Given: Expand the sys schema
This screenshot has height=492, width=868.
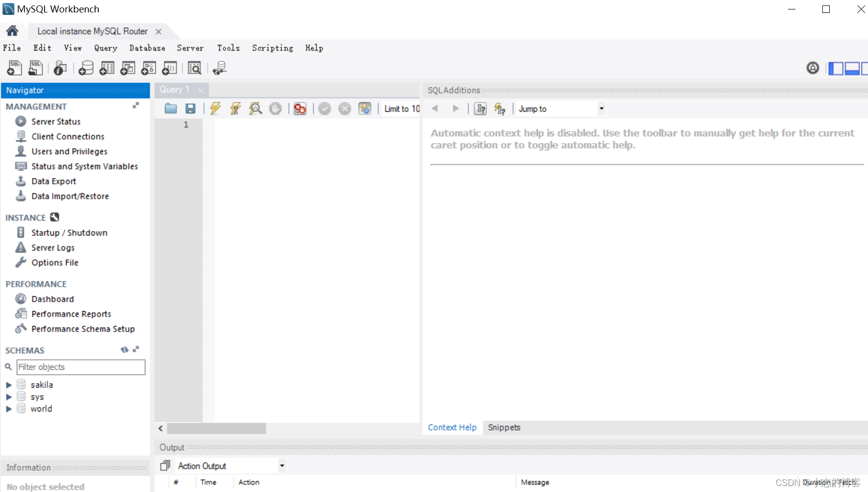Looking at the screenshot, I should [x=8, y=397].
